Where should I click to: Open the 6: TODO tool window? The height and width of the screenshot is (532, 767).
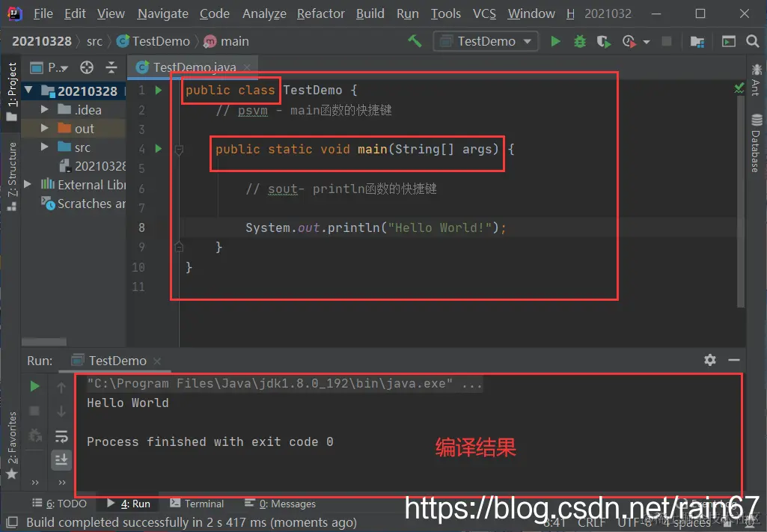coord(59,503)
